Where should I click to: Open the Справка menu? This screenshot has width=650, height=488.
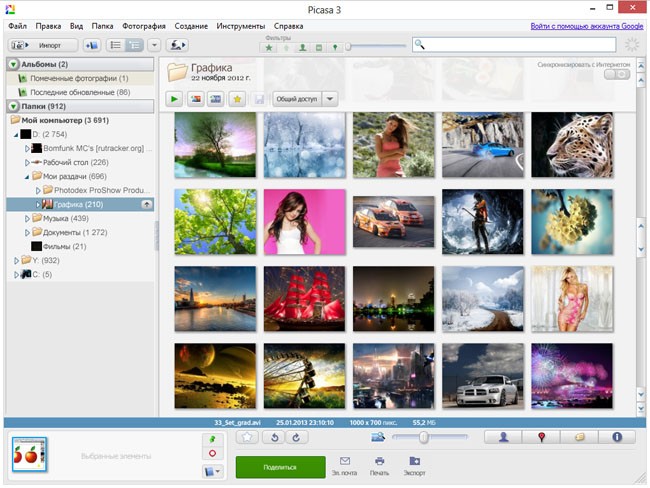[x=289, y=26]
